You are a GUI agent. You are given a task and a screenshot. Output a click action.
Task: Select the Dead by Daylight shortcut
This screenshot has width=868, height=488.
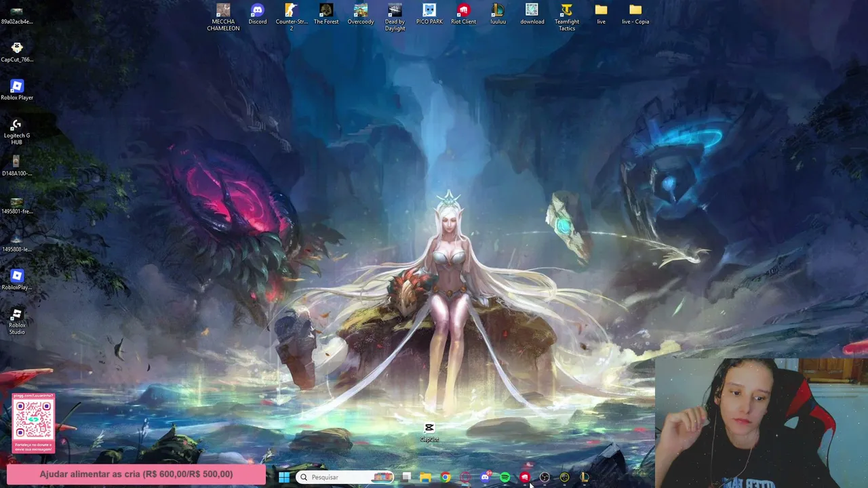395,17
